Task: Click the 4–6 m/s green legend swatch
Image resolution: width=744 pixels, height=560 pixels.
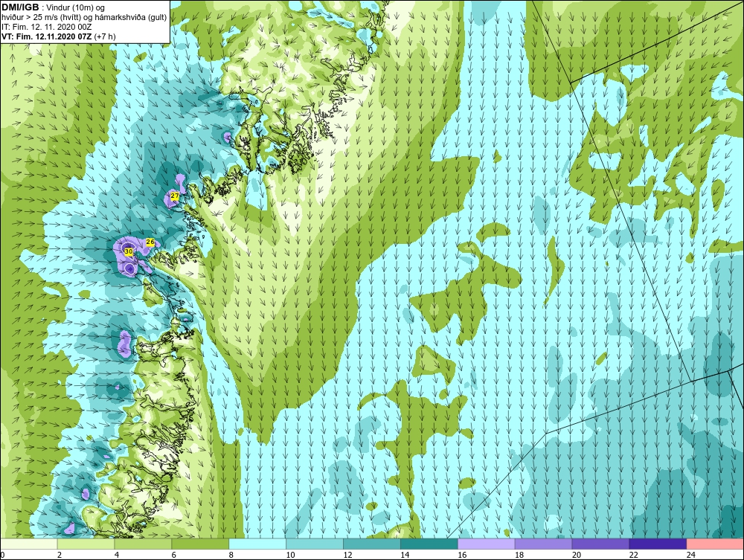Action: pyautogui.click(x=143, y=544)
